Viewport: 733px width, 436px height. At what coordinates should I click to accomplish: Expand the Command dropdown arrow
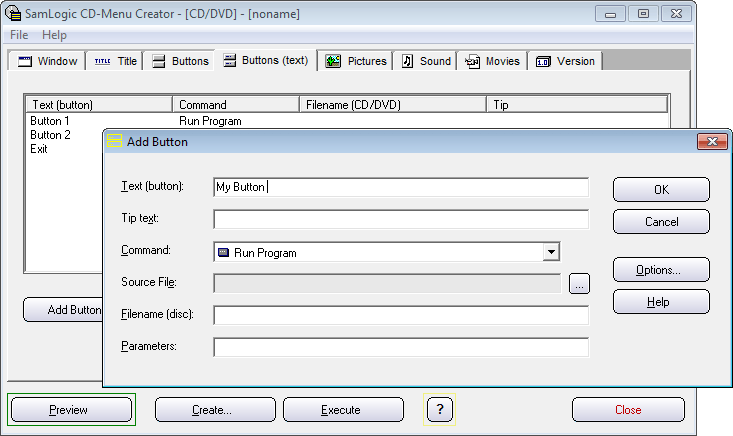click(551, 252)
